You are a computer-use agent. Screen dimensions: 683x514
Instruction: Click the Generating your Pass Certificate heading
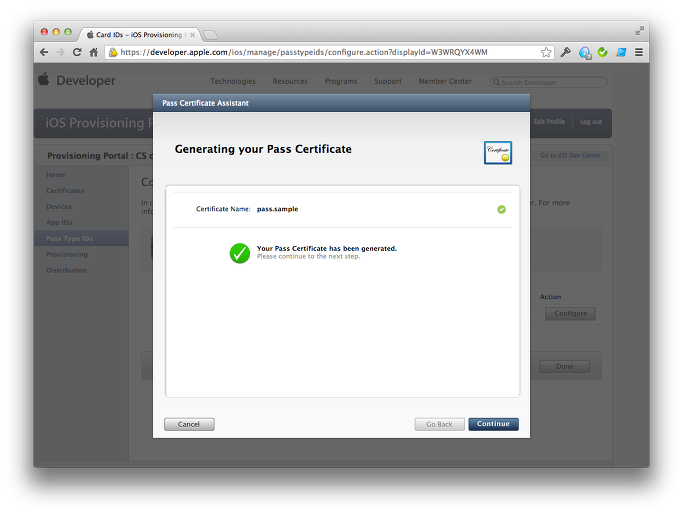[x=263, y=149]
